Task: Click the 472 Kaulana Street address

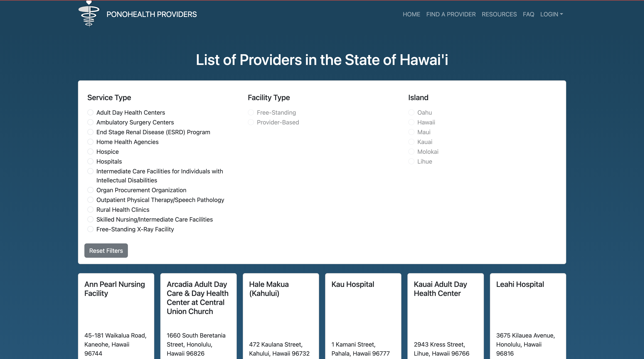Action: click(x=279, y=349)
